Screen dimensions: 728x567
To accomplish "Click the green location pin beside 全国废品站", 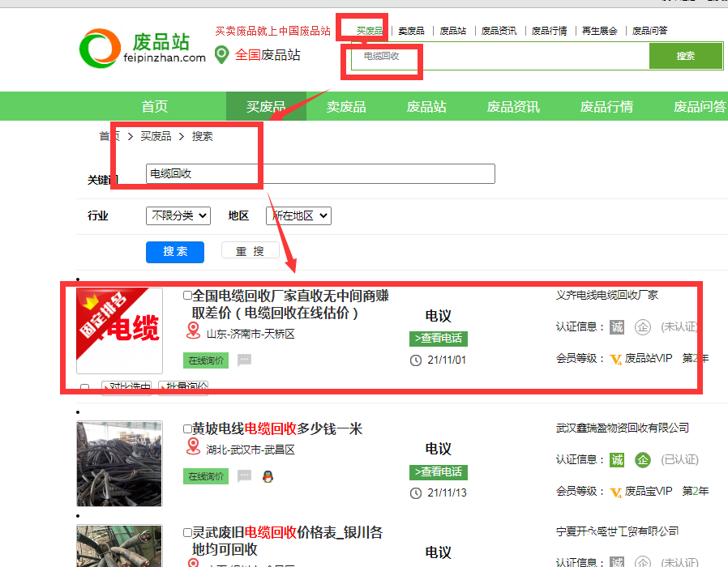I will pos(222,55).
